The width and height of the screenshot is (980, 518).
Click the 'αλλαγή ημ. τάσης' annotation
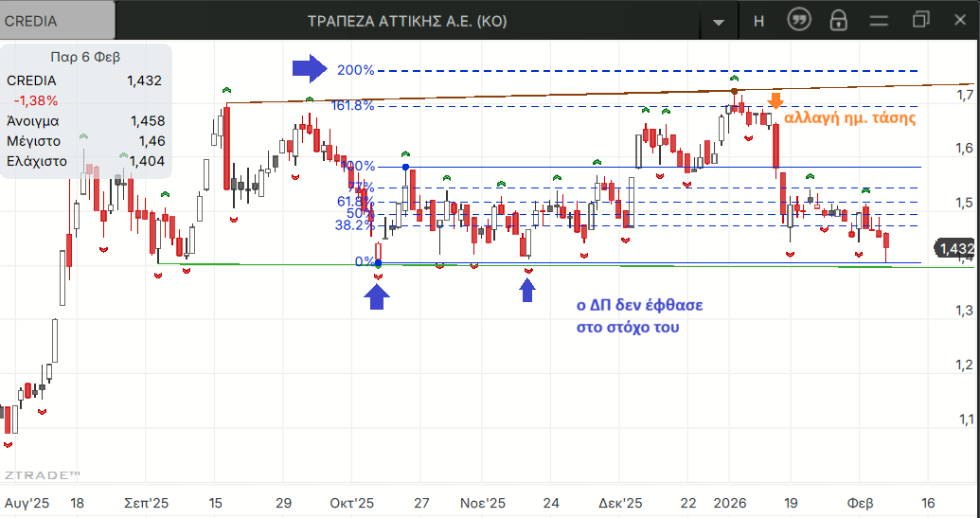click(849, 119)
